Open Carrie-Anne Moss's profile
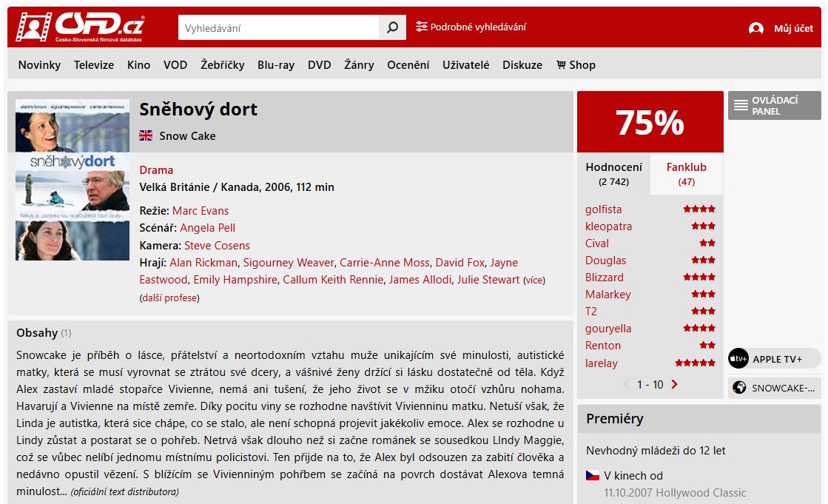Viewport: 828px width, 504px height. 385,263
